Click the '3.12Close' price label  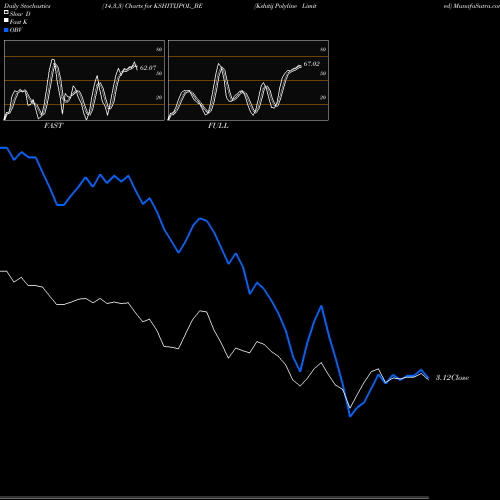coord(452,377)
